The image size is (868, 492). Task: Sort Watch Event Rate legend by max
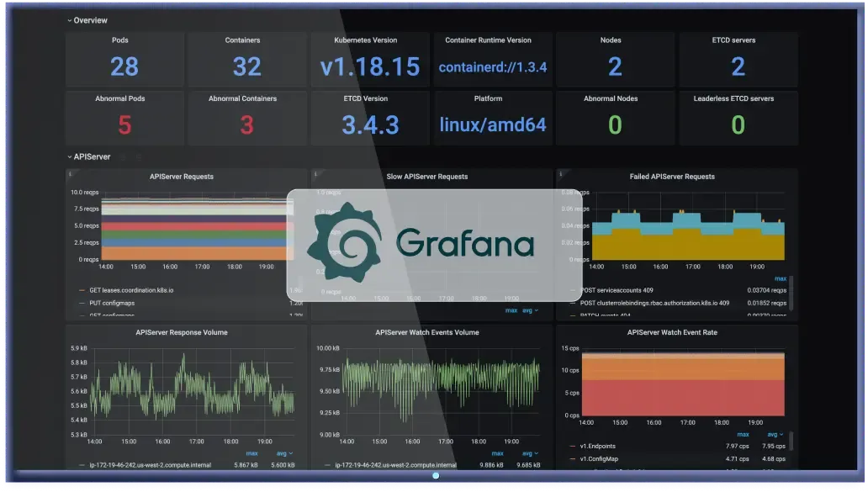tap(743, 435)
